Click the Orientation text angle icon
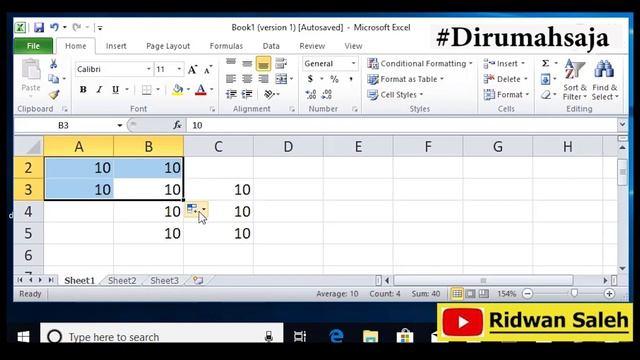 [269, 94]
